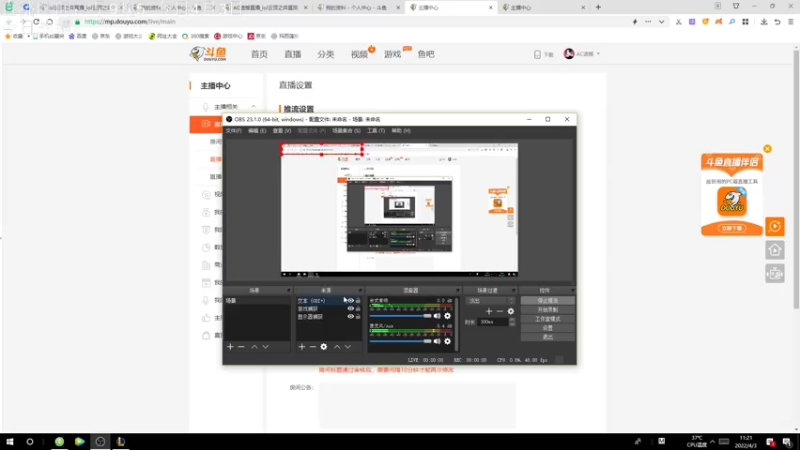Lock the 显示器捕获 source
Viewport: 800px width, 450px height.
(358, 317)
